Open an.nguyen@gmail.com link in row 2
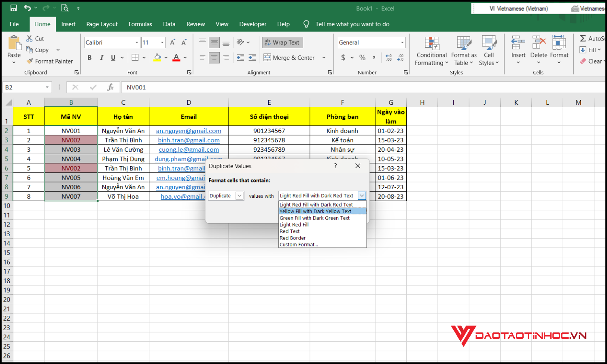 [x=189, y=131]
